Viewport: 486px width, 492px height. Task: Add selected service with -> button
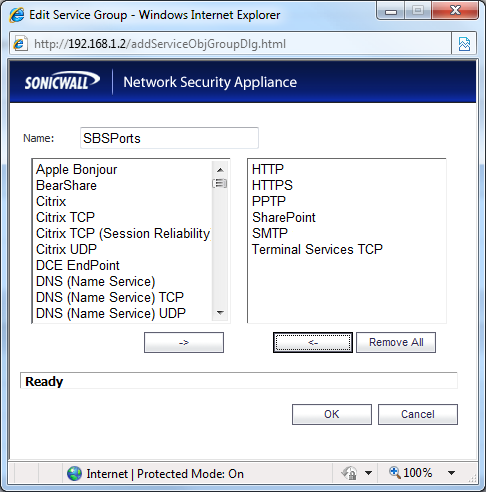pos(184,342)
